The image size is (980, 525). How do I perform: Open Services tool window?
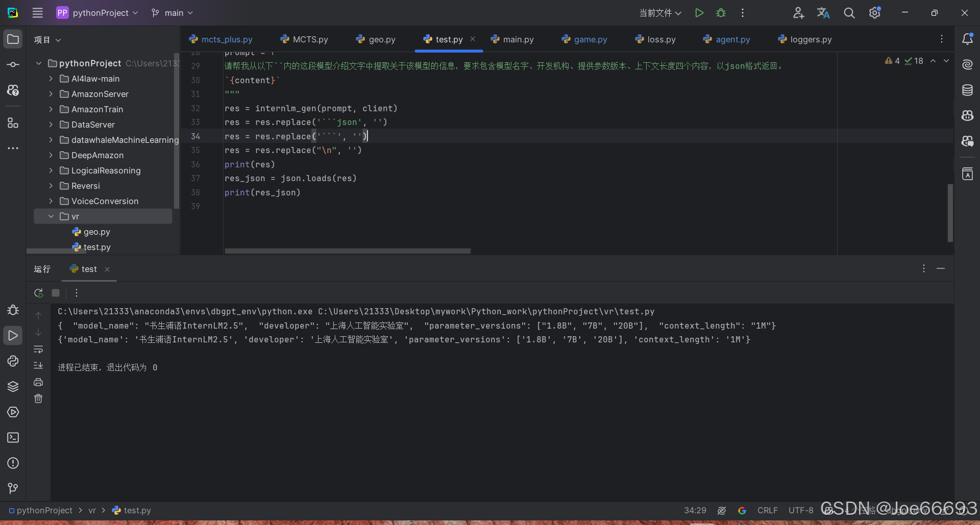13,412
